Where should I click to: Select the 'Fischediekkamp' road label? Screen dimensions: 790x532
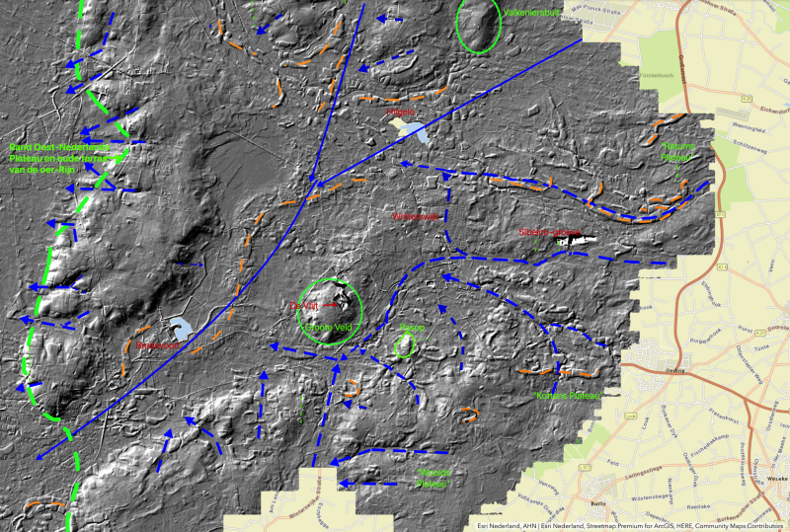coord(708,446)
